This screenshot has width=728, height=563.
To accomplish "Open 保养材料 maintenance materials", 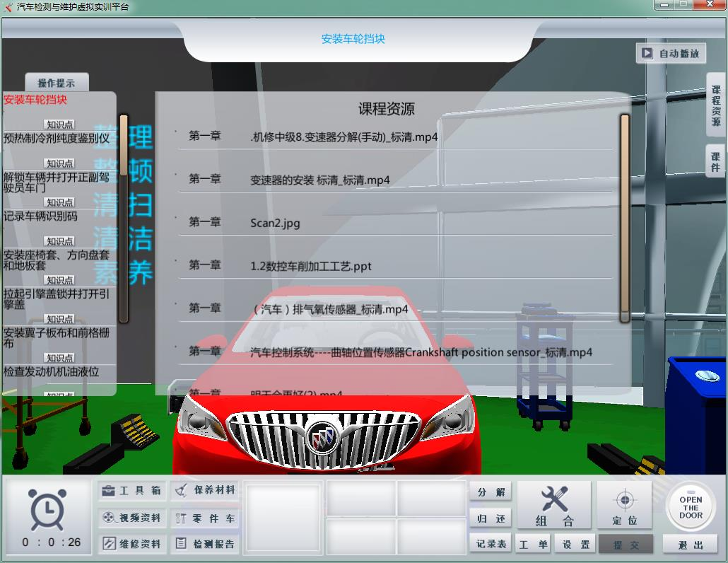I will [x=204, y=490].
